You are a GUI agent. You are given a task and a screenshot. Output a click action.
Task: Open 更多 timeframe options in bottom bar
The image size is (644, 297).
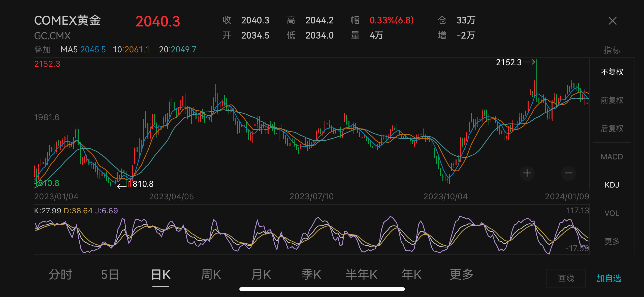pyautogui.click(x=461, y=274)
